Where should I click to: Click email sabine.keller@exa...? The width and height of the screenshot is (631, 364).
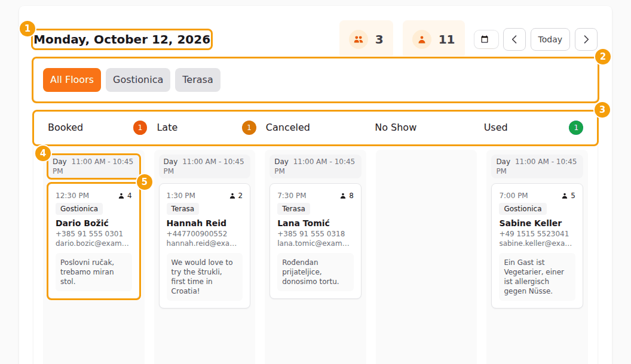pos(535,243)
